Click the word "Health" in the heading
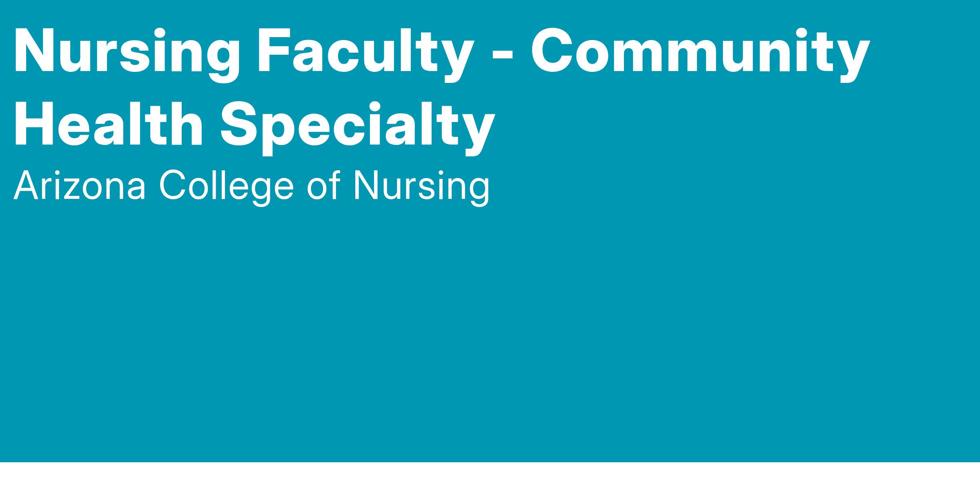 [109, 124]
